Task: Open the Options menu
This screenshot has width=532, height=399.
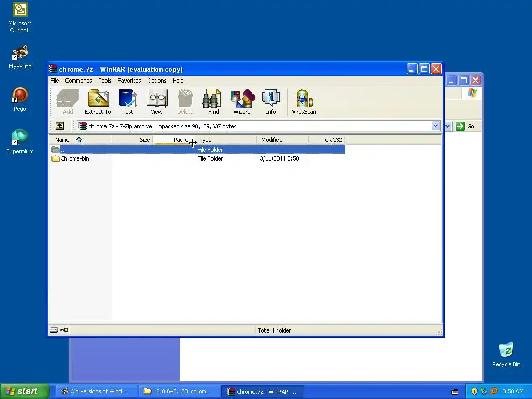Action: pyautogui.click(x=156, y=81)
